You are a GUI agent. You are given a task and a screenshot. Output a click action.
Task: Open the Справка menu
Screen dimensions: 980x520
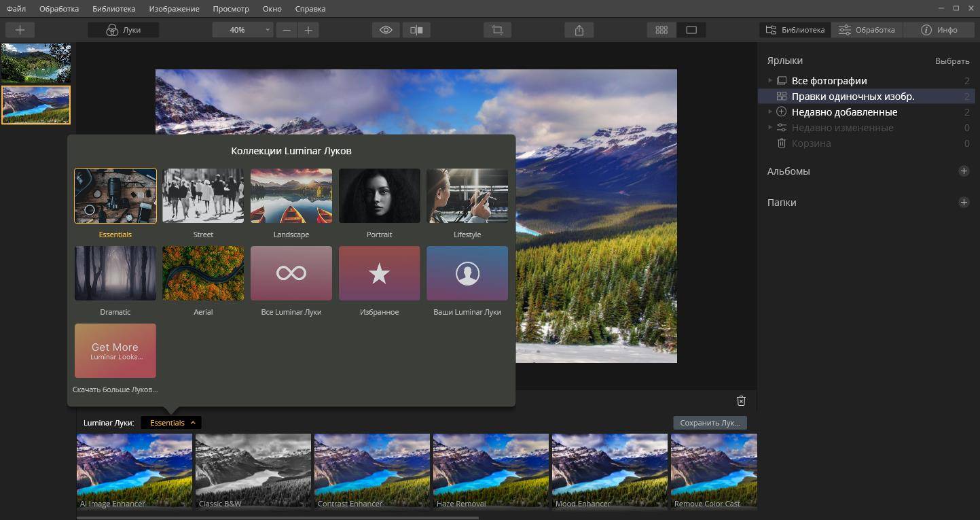click(x=310, y=9)
